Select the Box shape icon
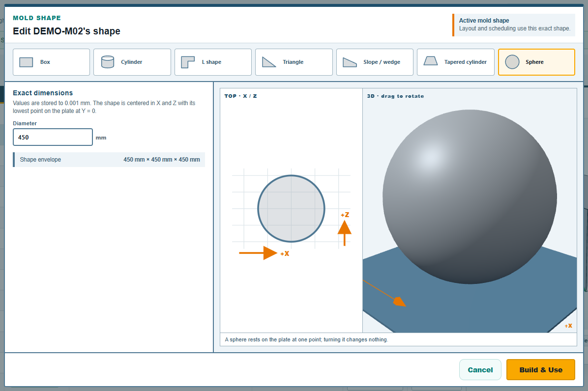 (x=26, y=62)
